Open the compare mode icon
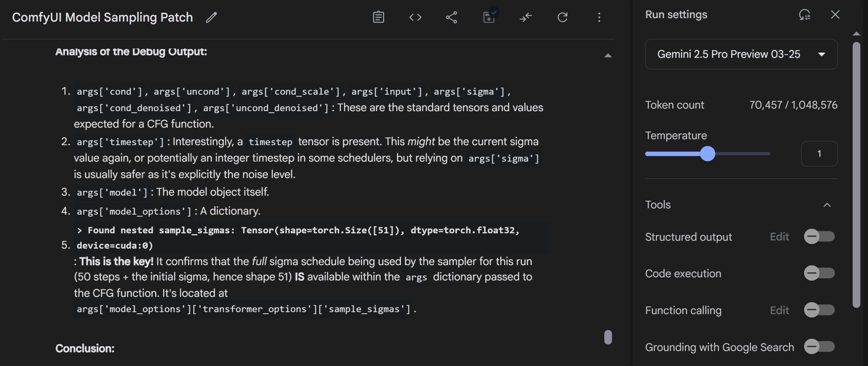This screenshot has height=366, width=868. pyautogui.click(x=526, y=17)
